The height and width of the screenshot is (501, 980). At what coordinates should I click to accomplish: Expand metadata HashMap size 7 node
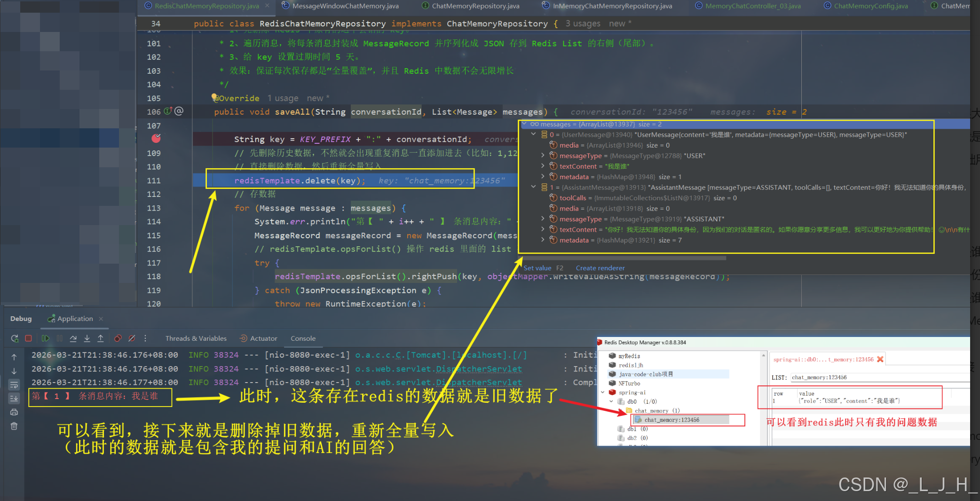[543, 240]
